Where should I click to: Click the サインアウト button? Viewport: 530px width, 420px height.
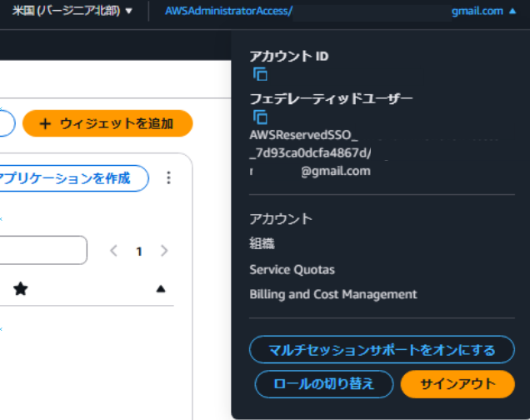(x=457, y=384)
